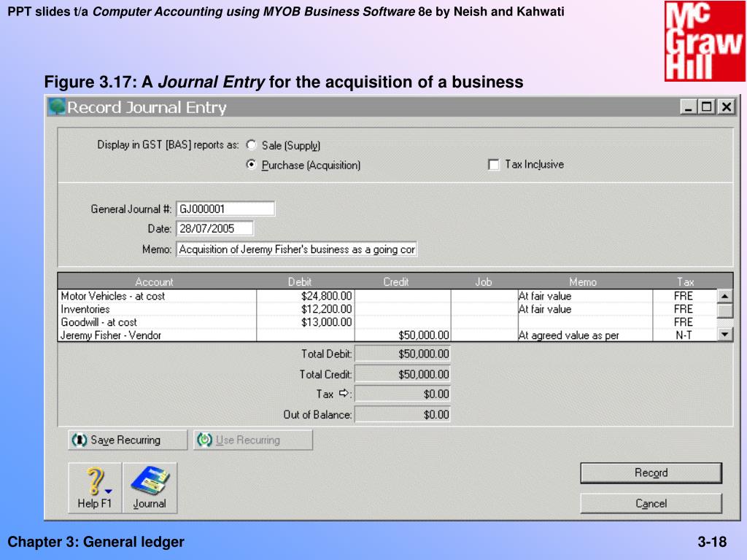The height and width of the screenshot is (560, 747).
Task: Click the debit amount $12,200.00
Action: [327, 309]
